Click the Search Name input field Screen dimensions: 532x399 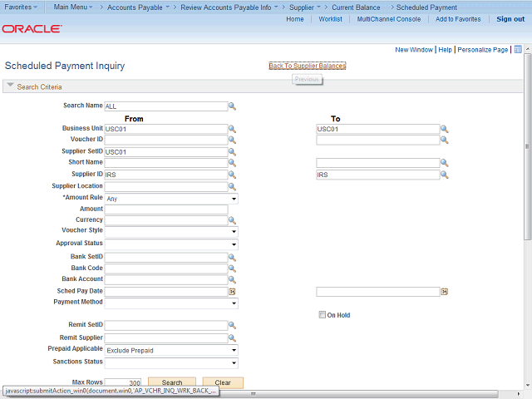(166, 106)
